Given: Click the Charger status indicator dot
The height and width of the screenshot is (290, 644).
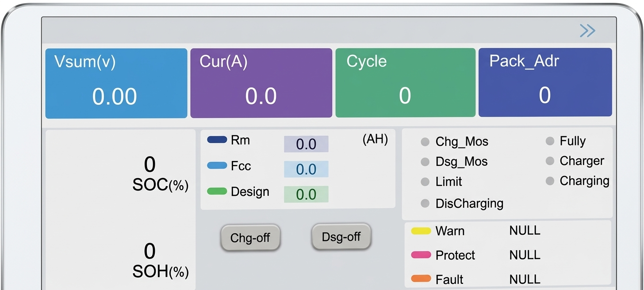Looking at the screenshot, I should pyautogui.click(x=550, y=161).
